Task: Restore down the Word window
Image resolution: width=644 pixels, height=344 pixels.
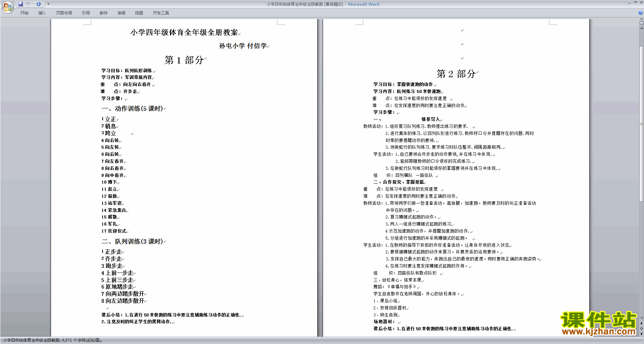Action: point(635,3)
